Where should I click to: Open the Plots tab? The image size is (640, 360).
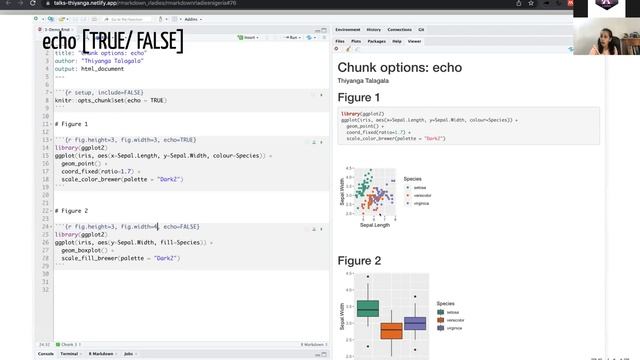click(x=356, y=41)
